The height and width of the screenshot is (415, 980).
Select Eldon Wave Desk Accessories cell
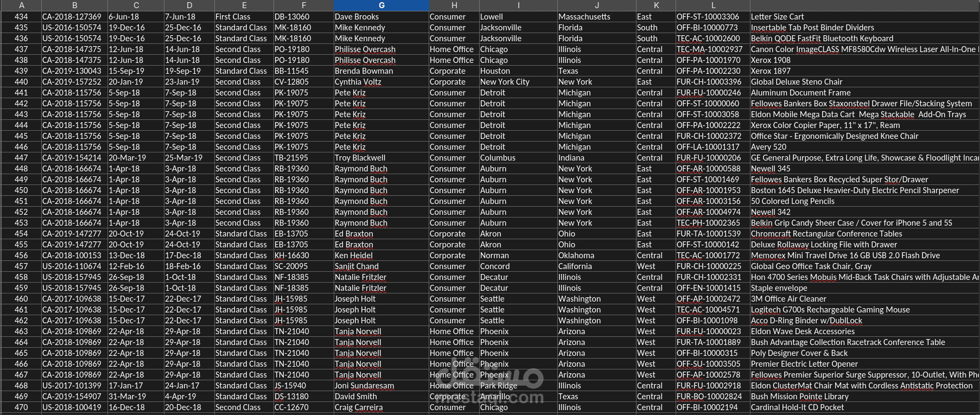[864, 331]
